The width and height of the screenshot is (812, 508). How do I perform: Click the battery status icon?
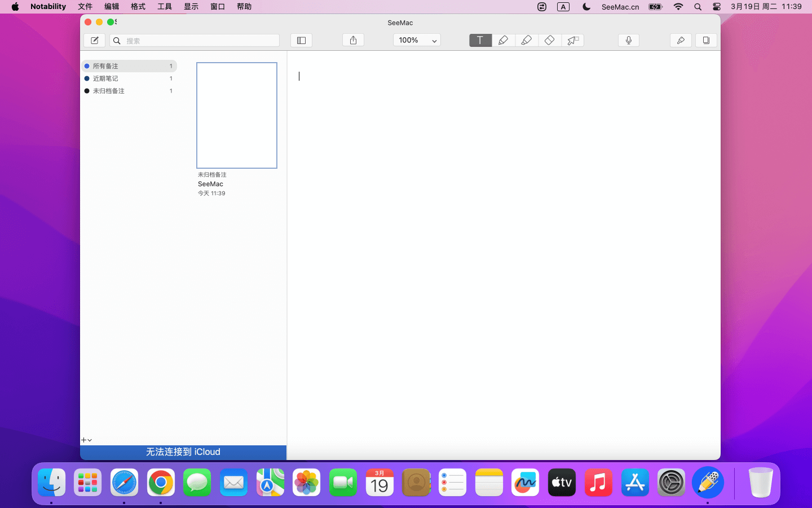coord(655,7)
